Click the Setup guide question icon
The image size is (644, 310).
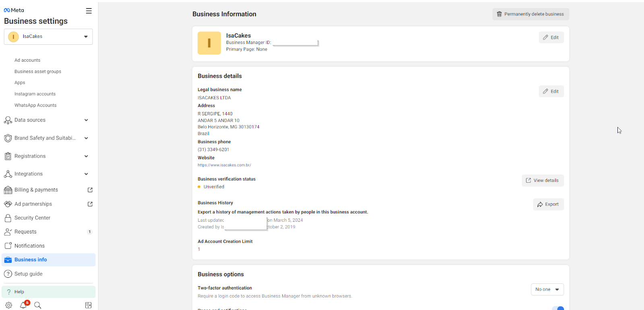8,274
